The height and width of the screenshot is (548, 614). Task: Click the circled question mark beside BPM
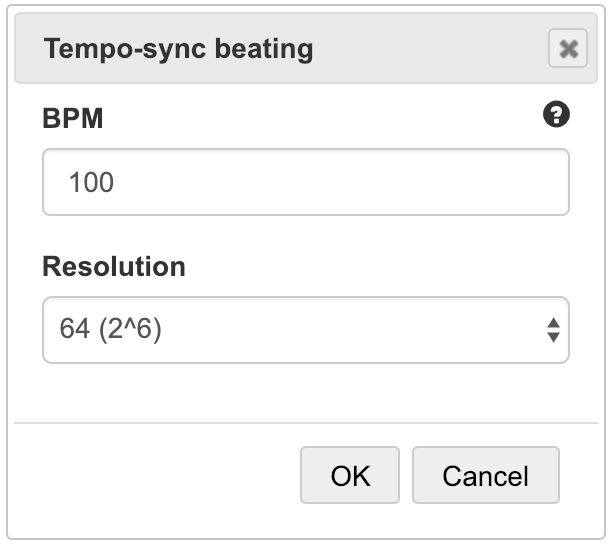click(x=556, y=116)
